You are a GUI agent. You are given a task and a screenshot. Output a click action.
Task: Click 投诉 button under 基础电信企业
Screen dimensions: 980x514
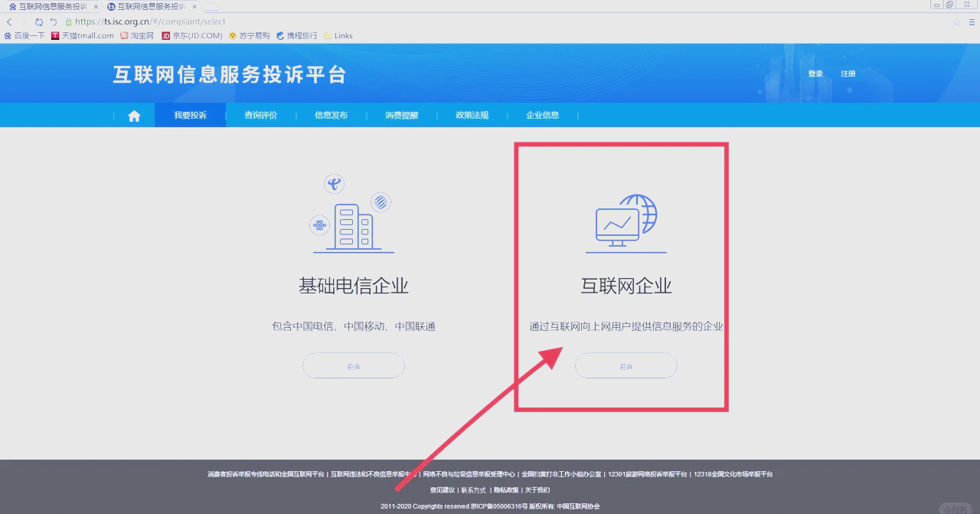coord(353,366)
